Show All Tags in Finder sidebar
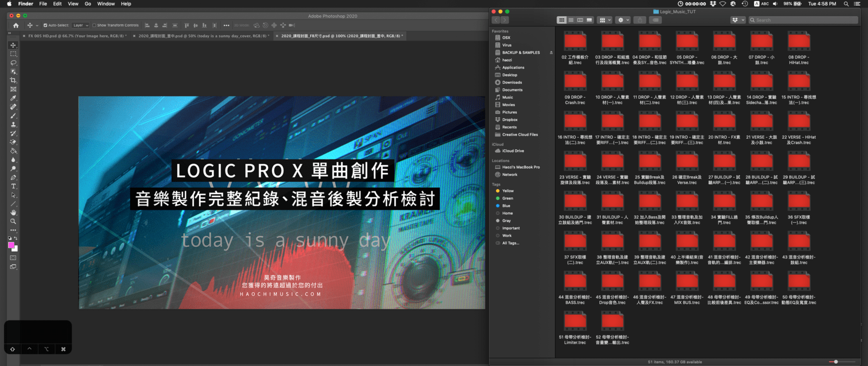The image size is (868, 366). (510, 243)
